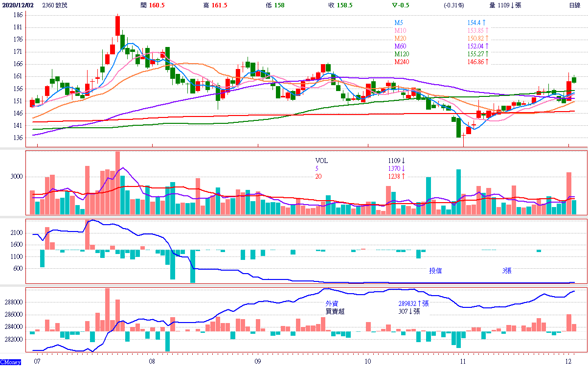The width and height of the screenshot is (588, 371).
Task: Click the 09 month marker on time axis
Action: pyautogui.click(x=257, y=362)
